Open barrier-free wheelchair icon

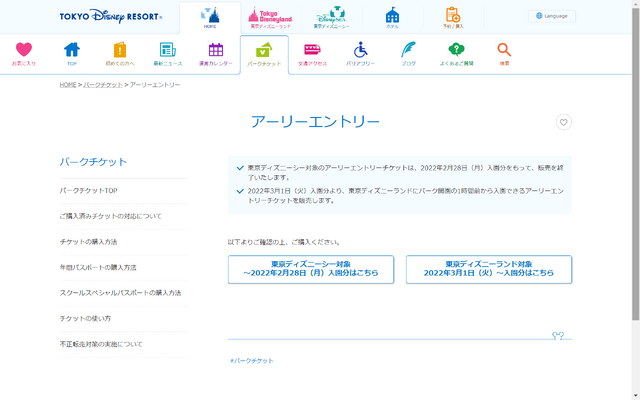[360, 54]
